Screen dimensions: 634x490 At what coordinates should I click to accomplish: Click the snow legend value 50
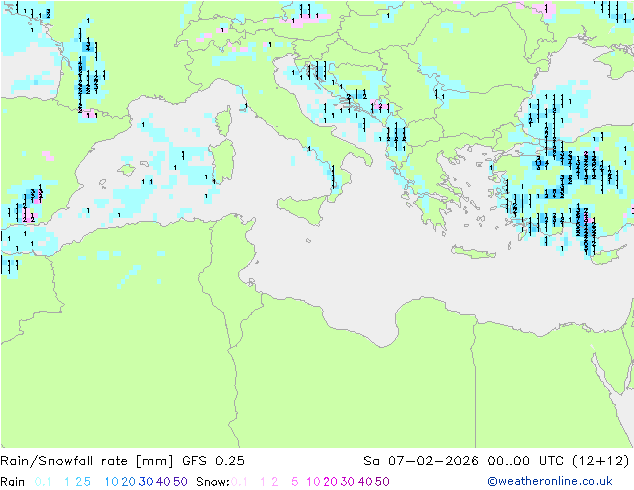[382, 482]
